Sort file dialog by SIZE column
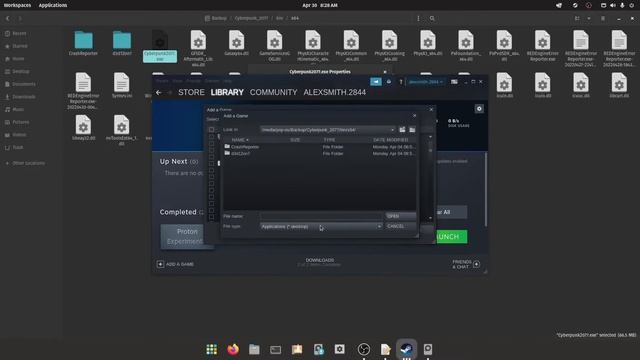The width and height of the screenshot is (640, 360). coord(295,140)
